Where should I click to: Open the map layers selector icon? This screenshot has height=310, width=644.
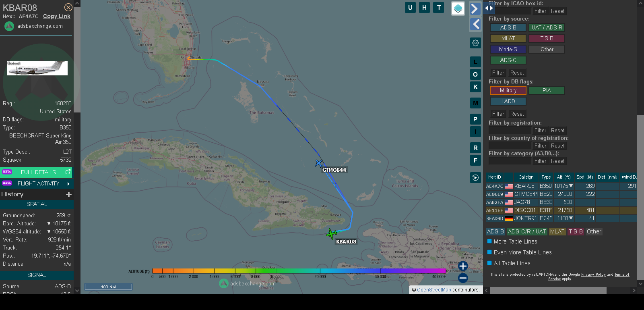click(x=458, y=8)
